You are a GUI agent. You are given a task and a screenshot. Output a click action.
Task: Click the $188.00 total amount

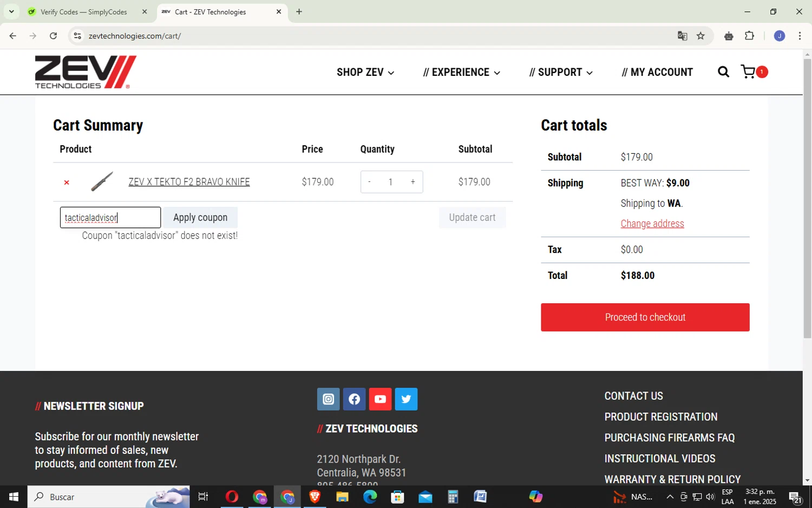click(638, 276)
